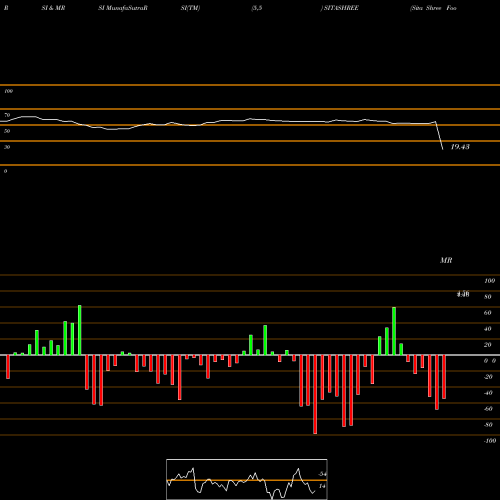Screen dimensions: 500x500
Task: Click the MR axis label -40
Action: (488, 393)
